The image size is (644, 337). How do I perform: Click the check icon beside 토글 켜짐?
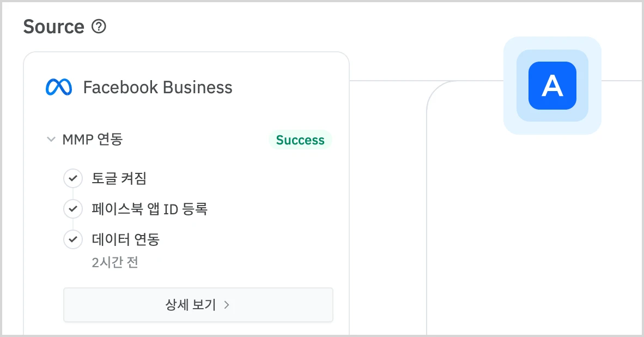pos(72,178)
